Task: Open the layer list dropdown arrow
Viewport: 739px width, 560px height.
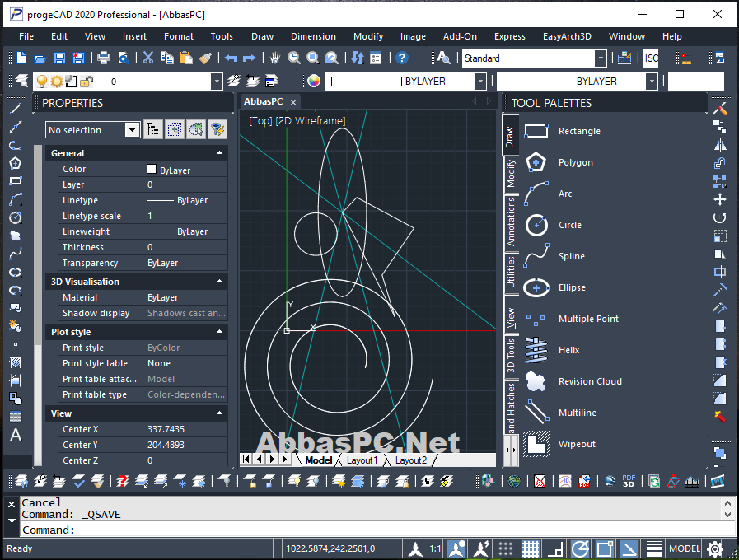Action: coord(217,82)
